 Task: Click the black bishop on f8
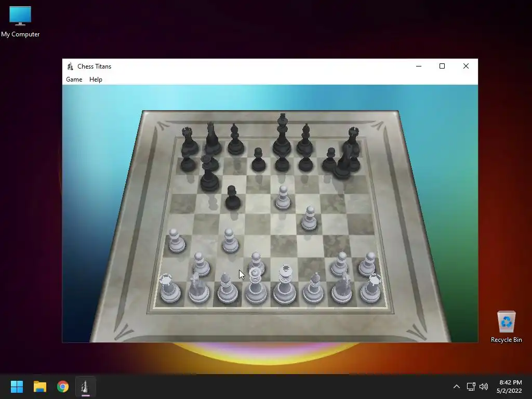tap(305, 140)
